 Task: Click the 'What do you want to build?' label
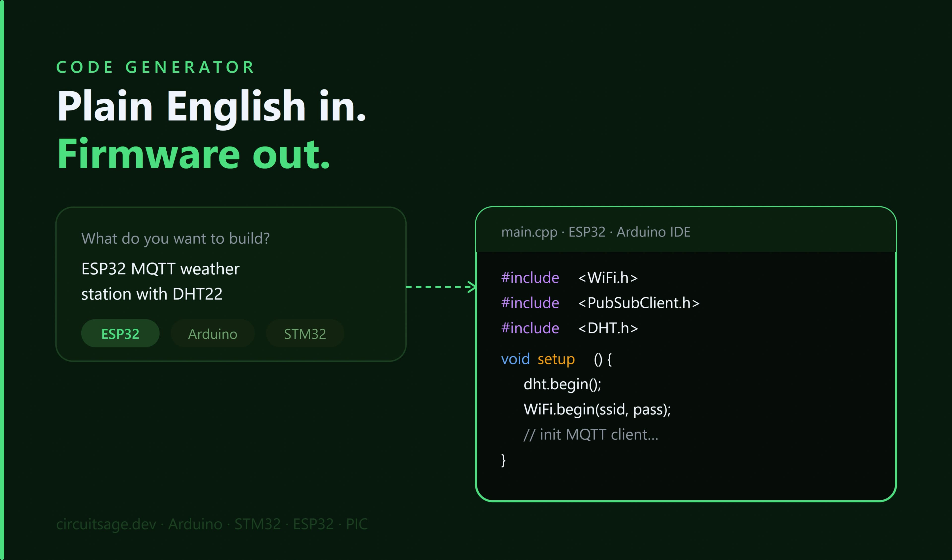[x=175, y=238]
